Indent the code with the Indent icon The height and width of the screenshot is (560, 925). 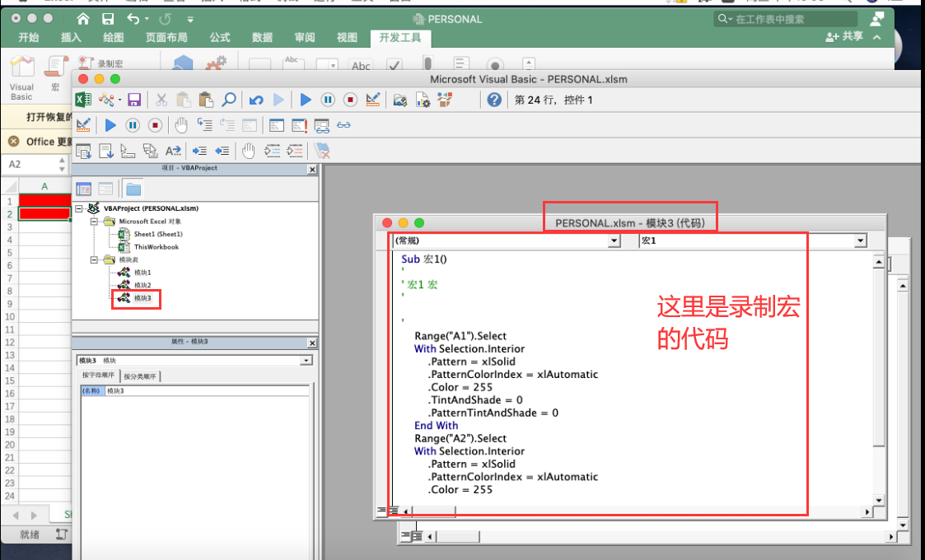[x=199, y=152]
